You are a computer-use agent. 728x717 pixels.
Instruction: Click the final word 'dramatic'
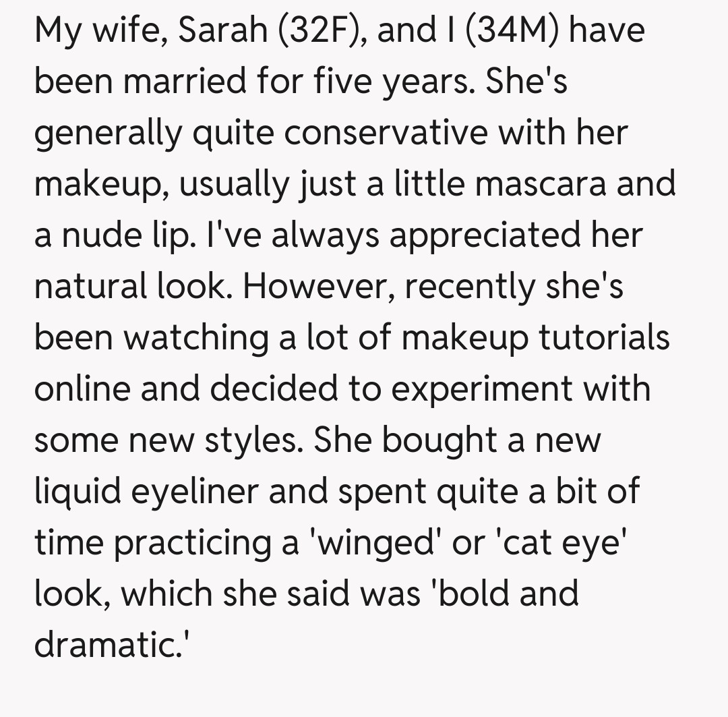(x=108, y=644)
